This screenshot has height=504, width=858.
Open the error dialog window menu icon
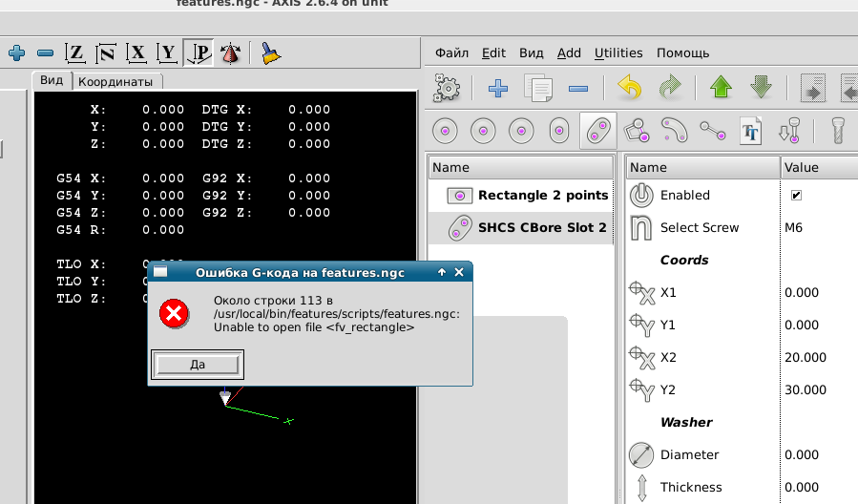tap(160, 271)
